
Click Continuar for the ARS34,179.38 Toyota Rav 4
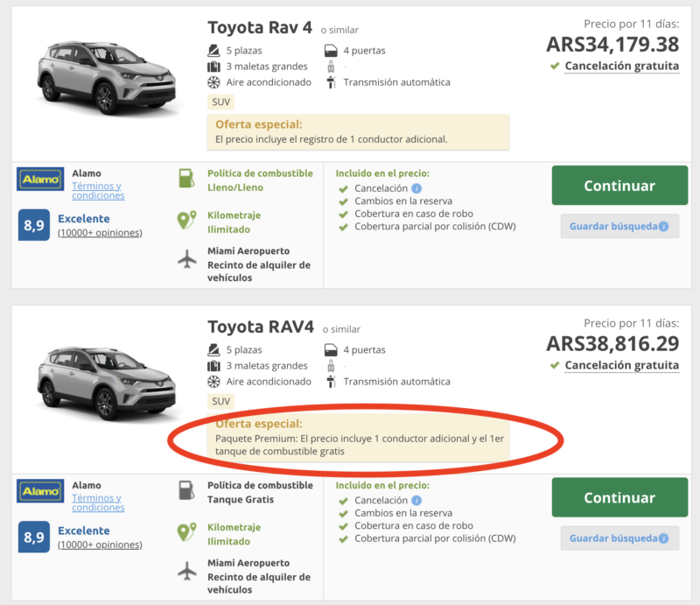[619, 186]
